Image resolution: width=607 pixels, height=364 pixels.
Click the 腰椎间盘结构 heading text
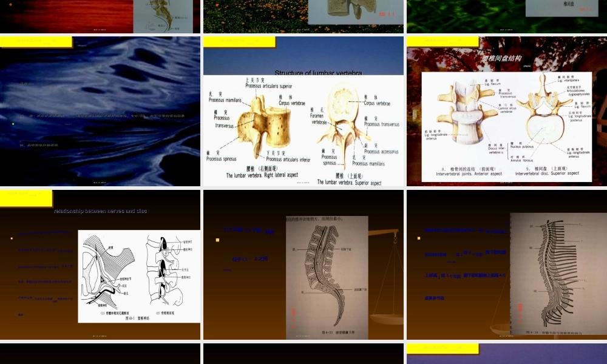(x=501, y=59)
